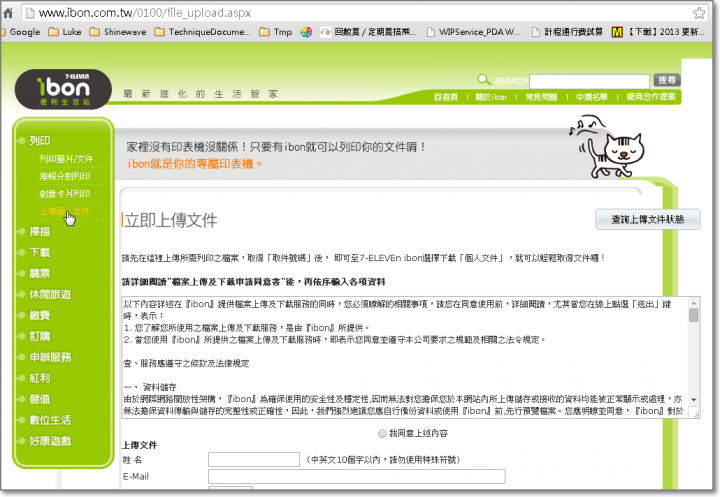This screenshot has height=497, width=720.
Task: Click the singing cat mascot image
Action: coord(607,147)
